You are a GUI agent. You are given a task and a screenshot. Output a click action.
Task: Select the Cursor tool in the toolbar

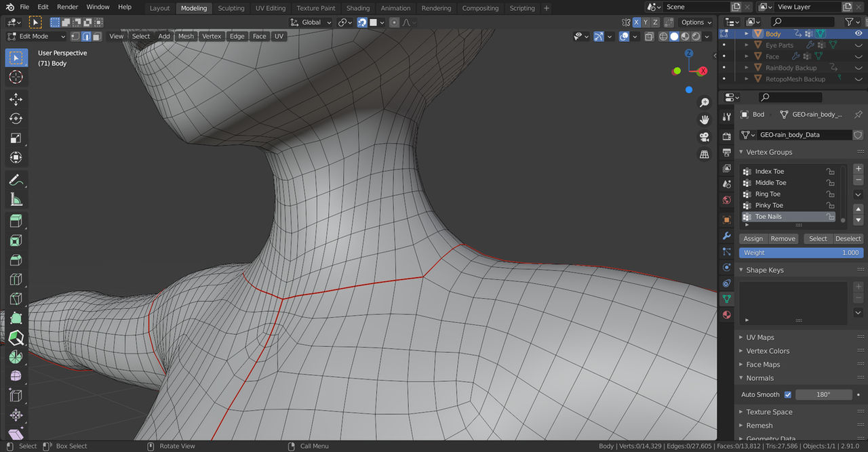point(16,77)
